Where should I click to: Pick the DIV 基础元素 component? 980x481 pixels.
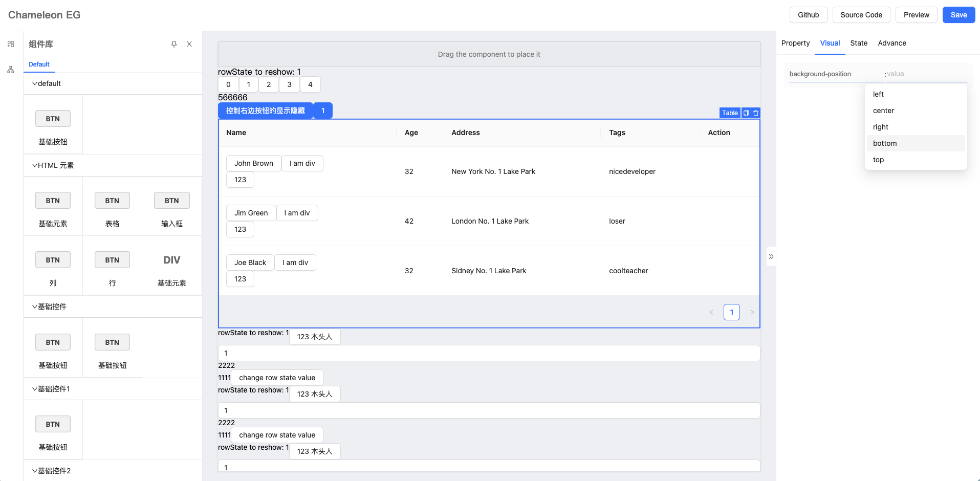pos(172,266)
